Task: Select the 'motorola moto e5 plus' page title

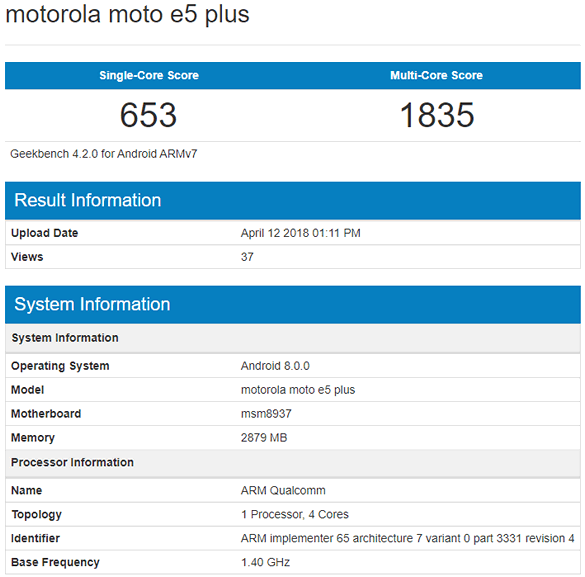Action: coord(127,15)
